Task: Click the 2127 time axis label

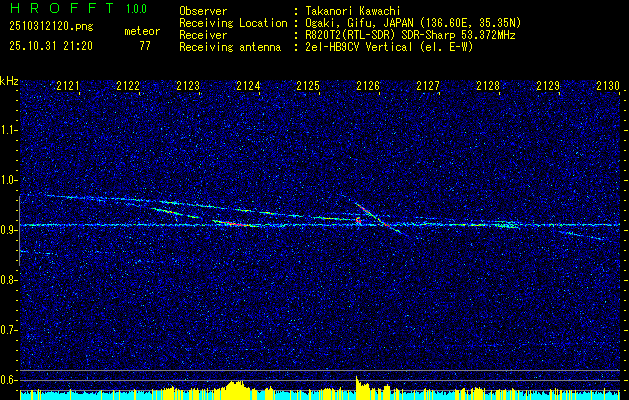Action: pos(428,86)
